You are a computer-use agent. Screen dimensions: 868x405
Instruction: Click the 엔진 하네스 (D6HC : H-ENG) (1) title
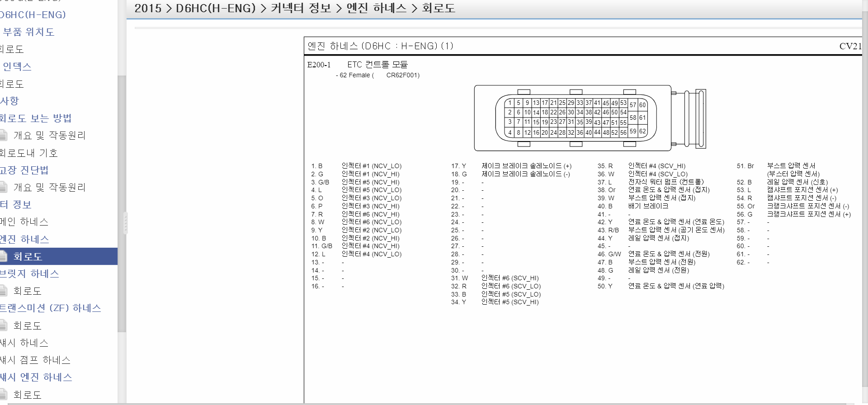pos(380,46)
